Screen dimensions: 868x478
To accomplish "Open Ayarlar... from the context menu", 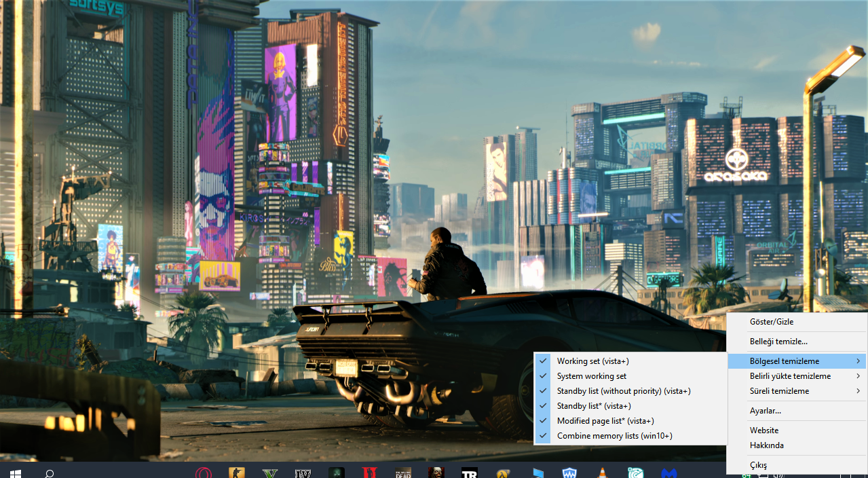I will (x=797, y=411).
